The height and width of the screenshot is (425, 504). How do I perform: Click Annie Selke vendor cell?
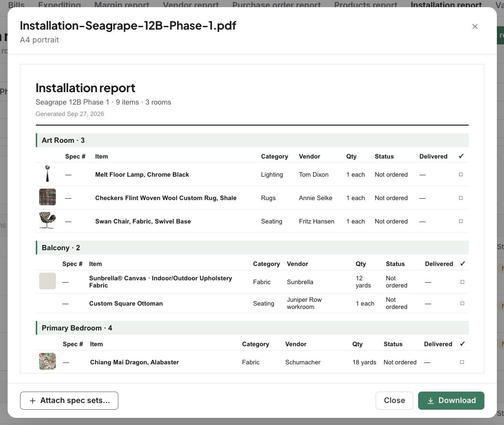pos(315,198)
